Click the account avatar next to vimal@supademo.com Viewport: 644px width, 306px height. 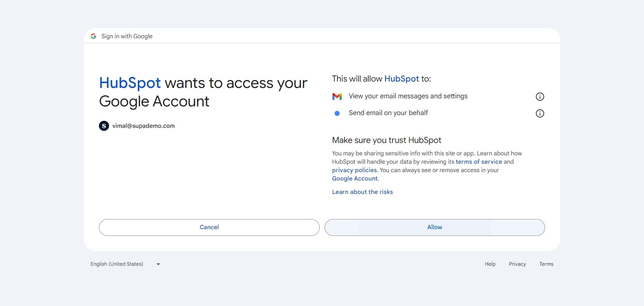point(104,126)
